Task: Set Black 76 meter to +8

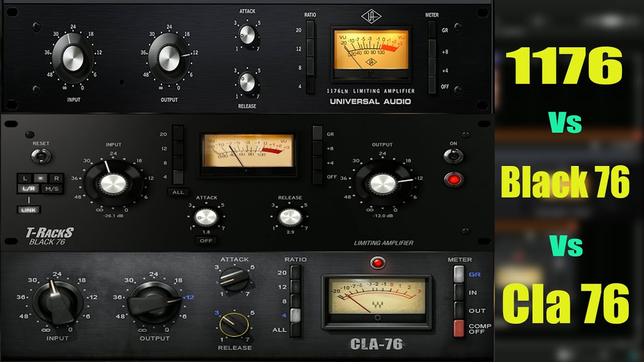Action: click(x=317, y=148)
